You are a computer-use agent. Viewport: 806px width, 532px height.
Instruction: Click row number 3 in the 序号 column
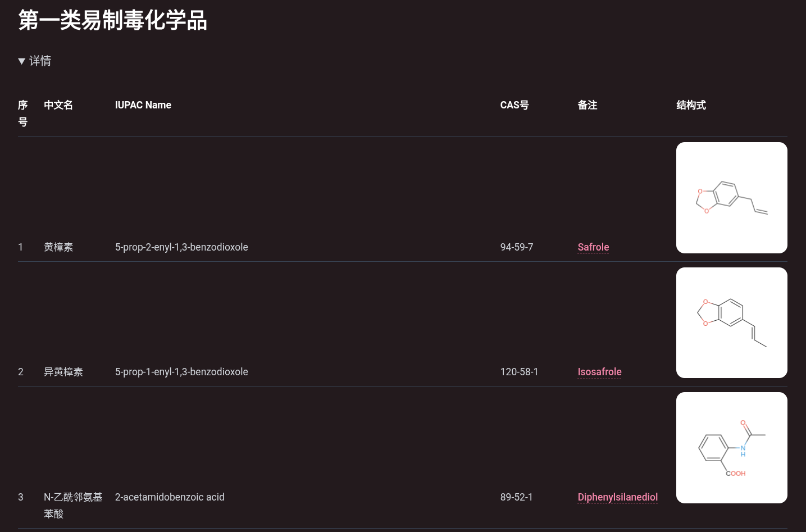point(21,497)
